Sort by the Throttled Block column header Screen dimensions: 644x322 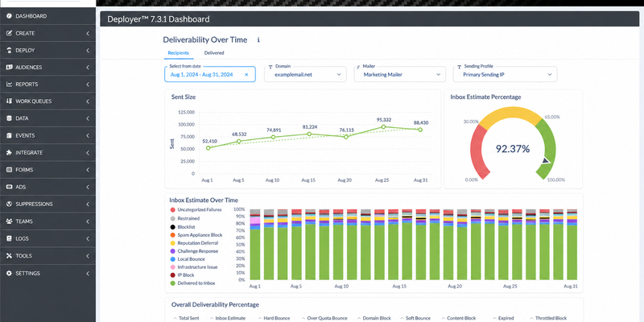(548, 318)
